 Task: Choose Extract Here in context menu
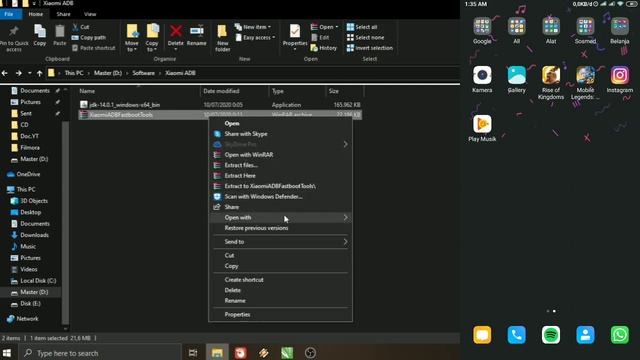pos(280,176)
